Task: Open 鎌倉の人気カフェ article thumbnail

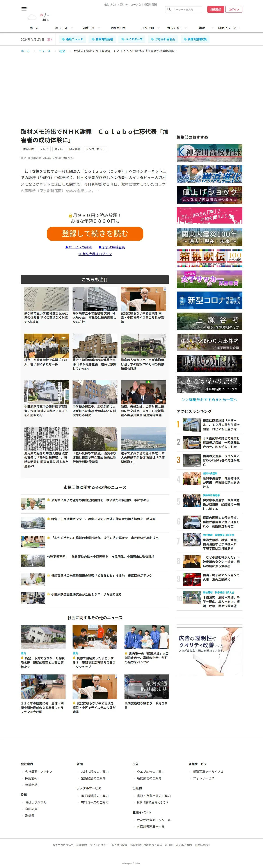Action: (x=144, y=346)
